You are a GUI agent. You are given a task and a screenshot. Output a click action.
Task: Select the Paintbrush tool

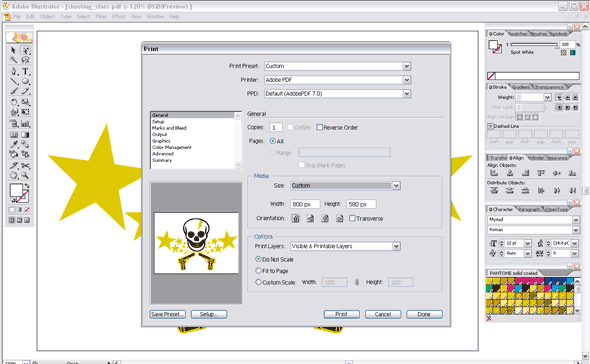pyautogui.click(x=13, y=91)
